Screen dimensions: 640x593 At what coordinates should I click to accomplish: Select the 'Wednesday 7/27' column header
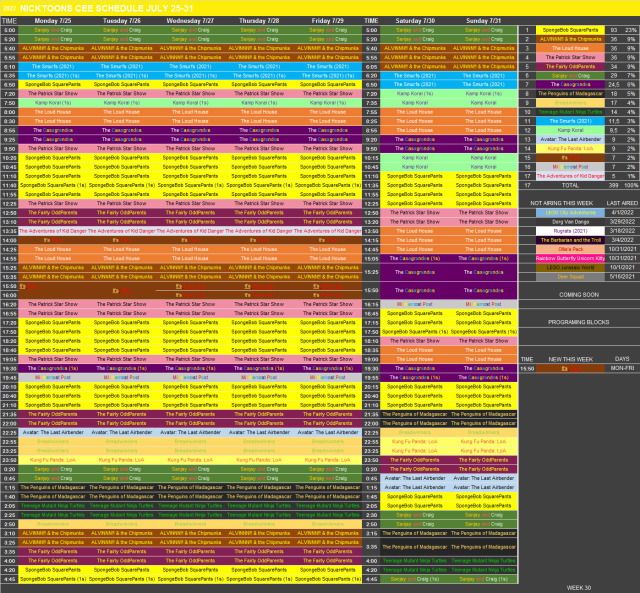tap(190, 21)
